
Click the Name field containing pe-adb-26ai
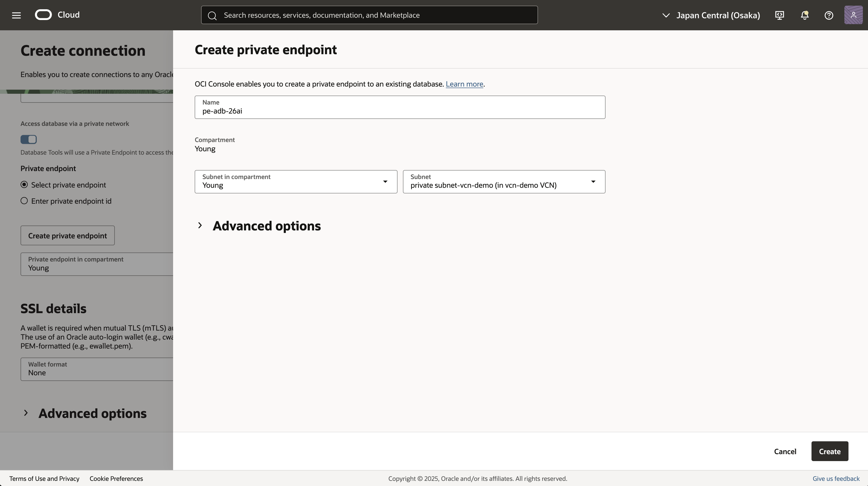pos(400,111)
